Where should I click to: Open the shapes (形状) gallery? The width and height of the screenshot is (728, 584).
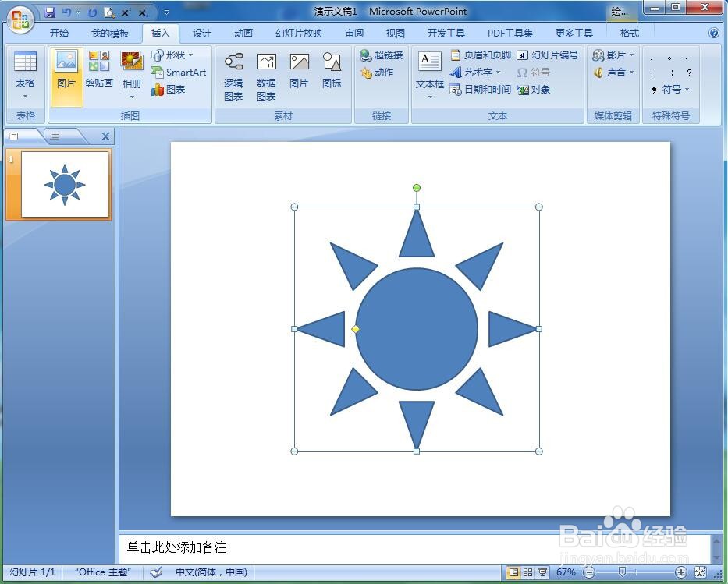point(172,55)
